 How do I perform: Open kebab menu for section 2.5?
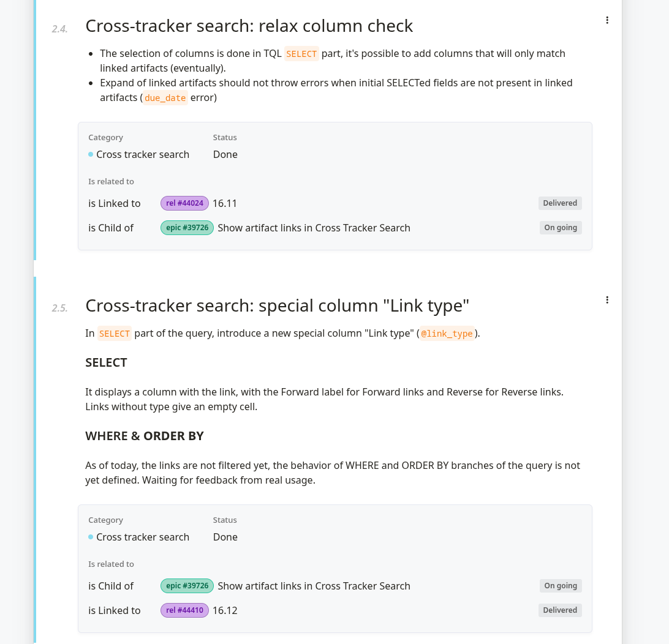(x=607, y=300)
